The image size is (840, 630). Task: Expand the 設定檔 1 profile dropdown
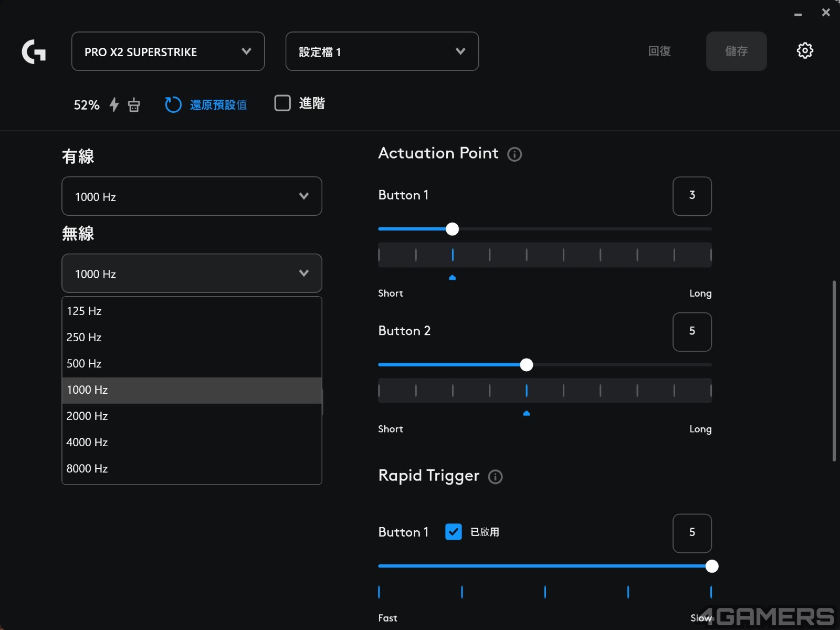(x=382, y=51)
